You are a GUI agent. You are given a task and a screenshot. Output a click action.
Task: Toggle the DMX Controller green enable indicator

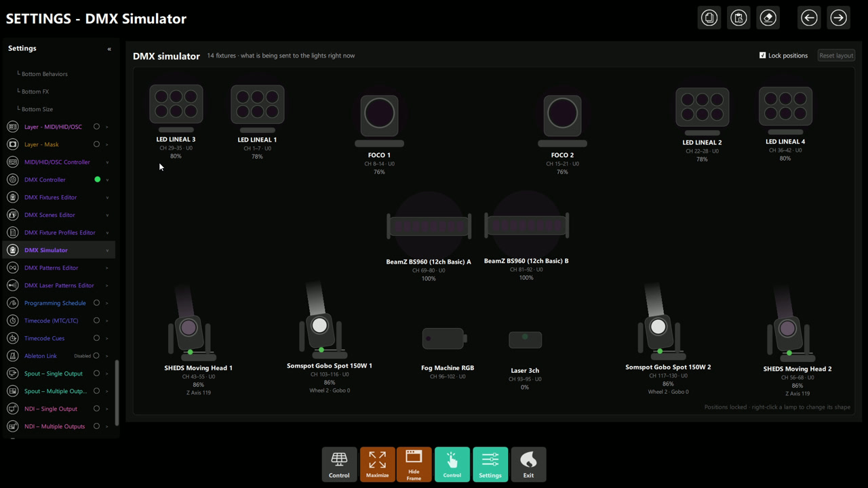pos(97,180)
